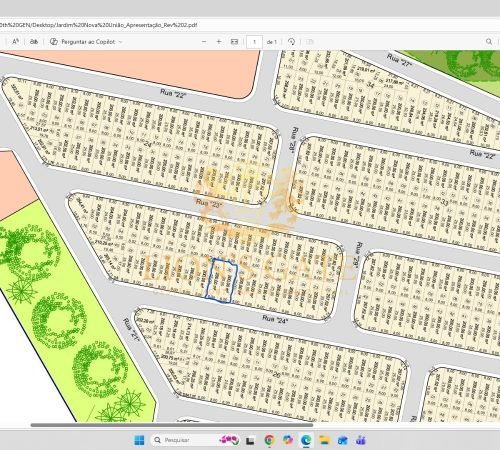The image size is (500, 450).
Task: Zoom out with the minus icon
Action: point(204,42)
